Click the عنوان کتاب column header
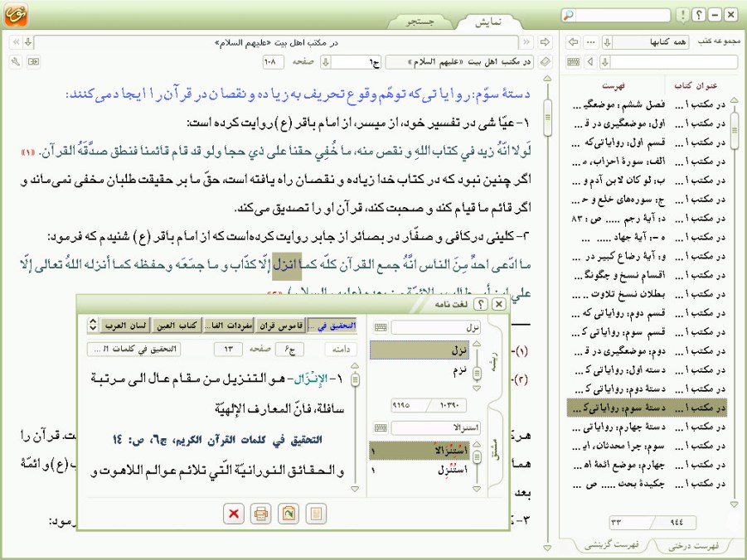 pos(695,85)
